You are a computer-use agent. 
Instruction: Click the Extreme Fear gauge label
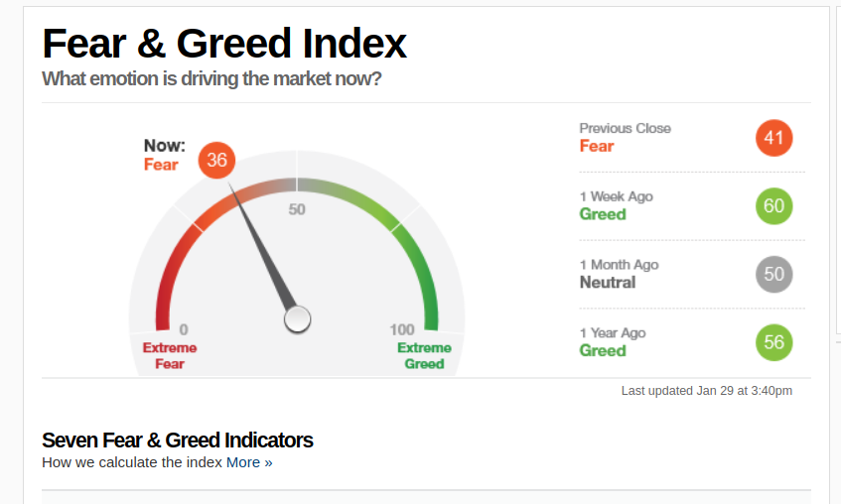[x=170, y=356]
